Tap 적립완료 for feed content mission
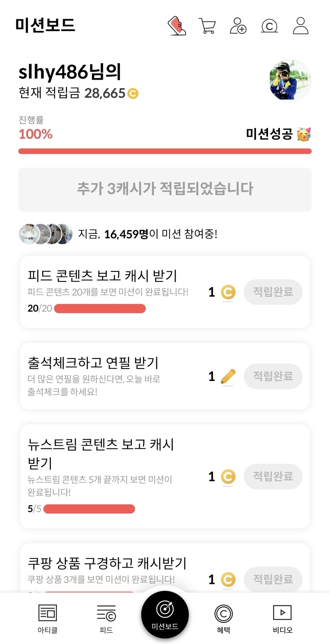Image resolution: width=330 pixels, height=644 pixels. point(273,292)
